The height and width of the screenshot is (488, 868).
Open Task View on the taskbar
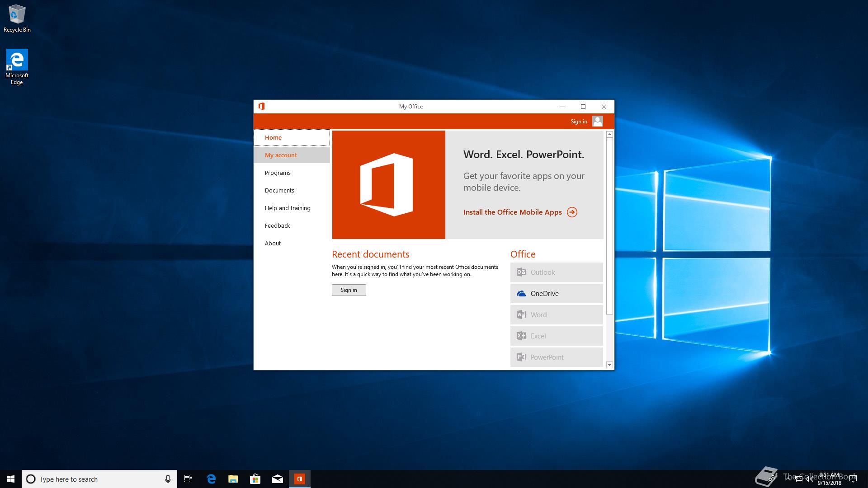tap(188, 479)
